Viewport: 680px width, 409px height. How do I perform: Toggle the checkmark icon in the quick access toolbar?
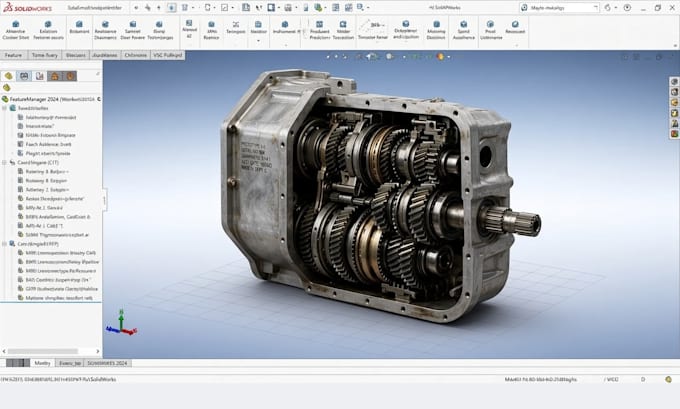(225, 7)
